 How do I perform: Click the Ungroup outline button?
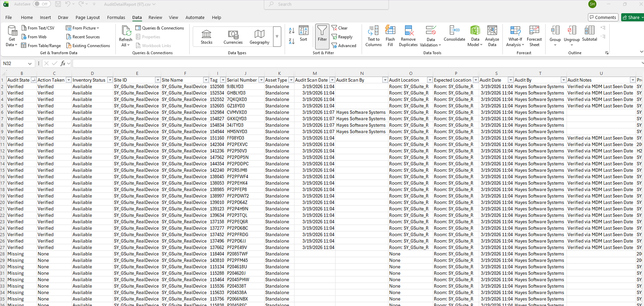tap(572, 37)
